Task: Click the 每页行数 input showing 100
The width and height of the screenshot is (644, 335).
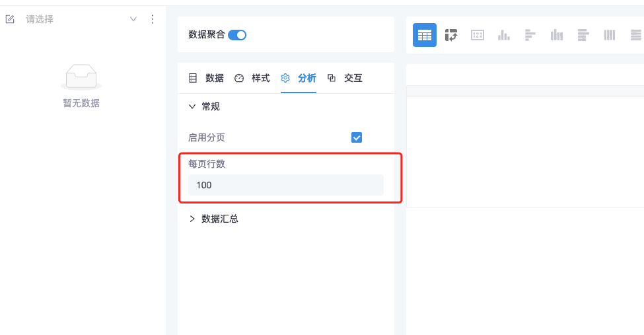Action: (x=286, y=185)
